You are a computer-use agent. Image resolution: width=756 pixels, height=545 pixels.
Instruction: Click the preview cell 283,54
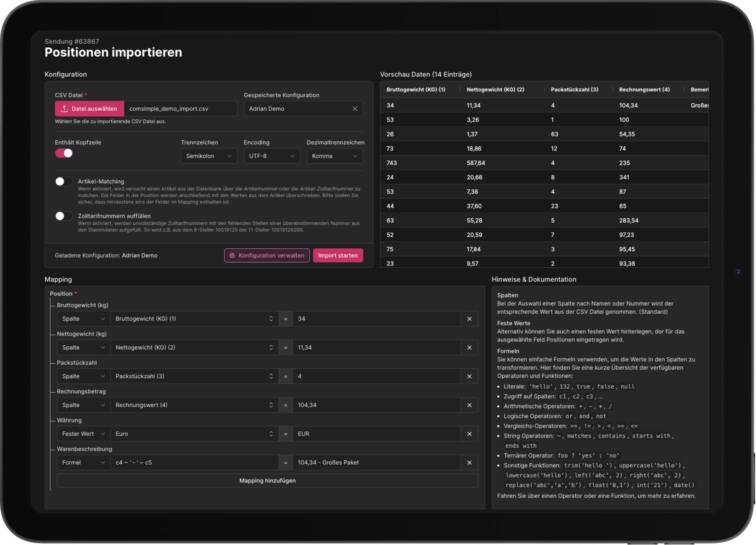pos(629,221)
